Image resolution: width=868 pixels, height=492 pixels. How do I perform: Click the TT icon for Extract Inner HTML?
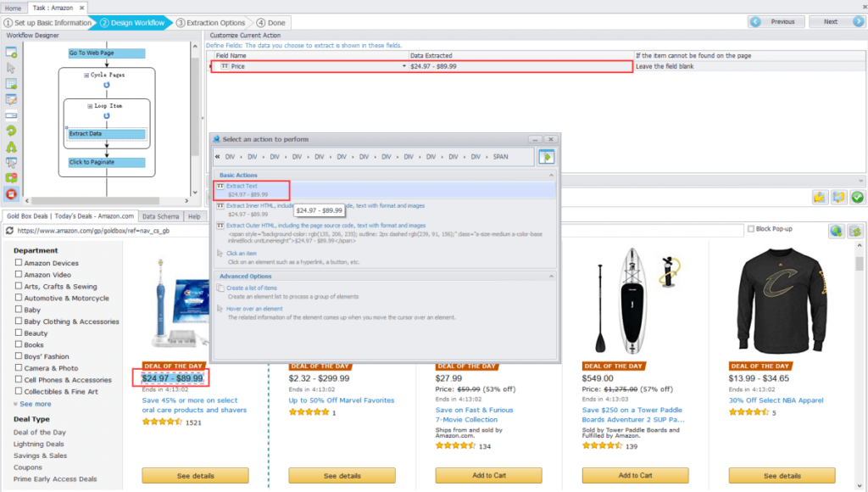[x=220, y=205]
